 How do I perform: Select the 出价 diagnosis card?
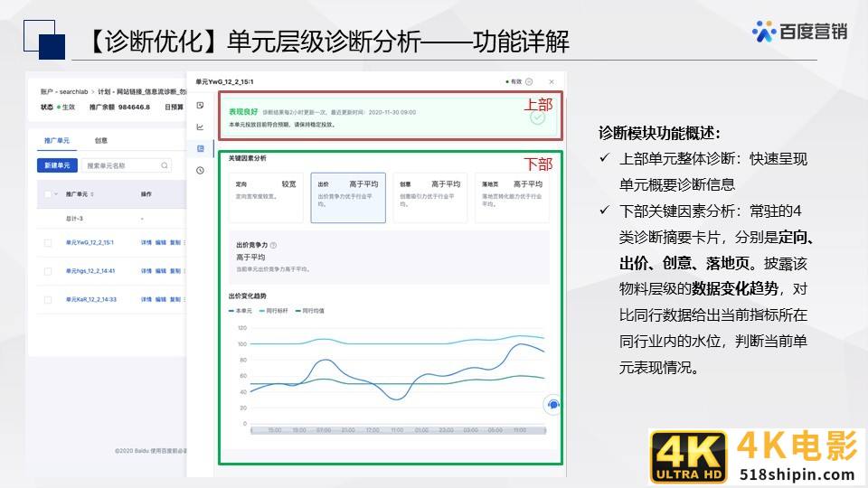coord(348,198)
